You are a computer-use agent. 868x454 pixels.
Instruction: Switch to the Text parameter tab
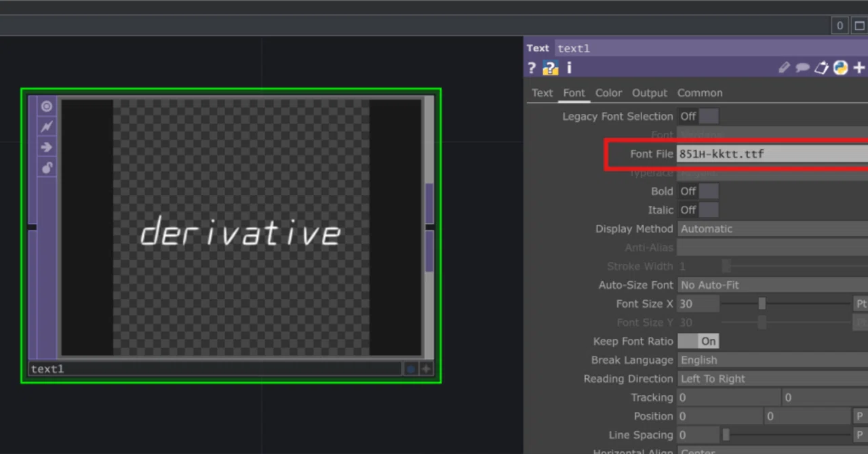tap(542, 93)
